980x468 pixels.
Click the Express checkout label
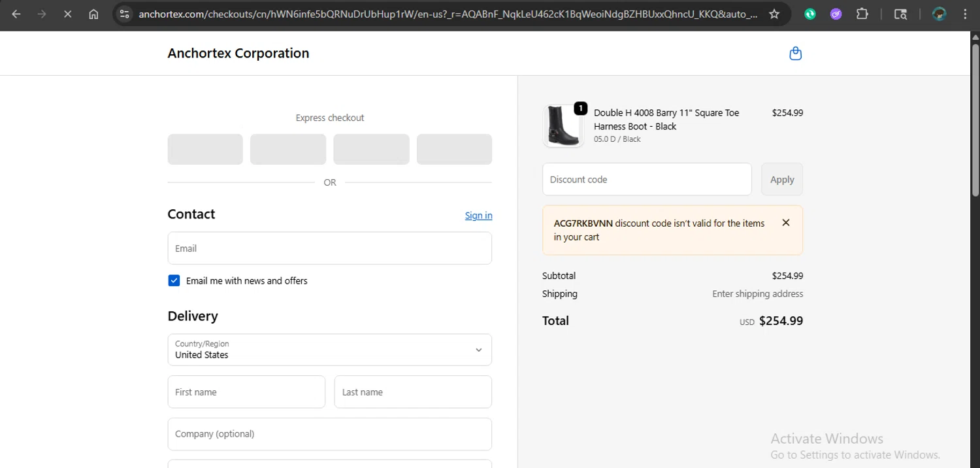(330, 118)
